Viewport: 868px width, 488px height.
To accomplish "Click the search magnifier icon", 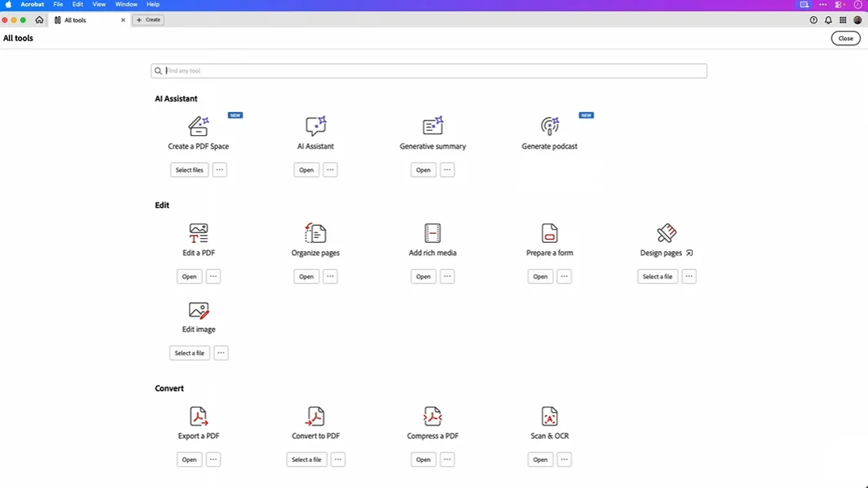I will [x=158, y=71].
